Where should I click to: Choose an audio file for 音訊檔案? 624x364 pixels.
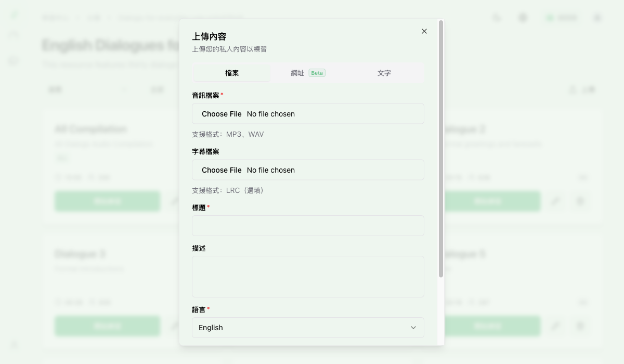pos(222,113)
